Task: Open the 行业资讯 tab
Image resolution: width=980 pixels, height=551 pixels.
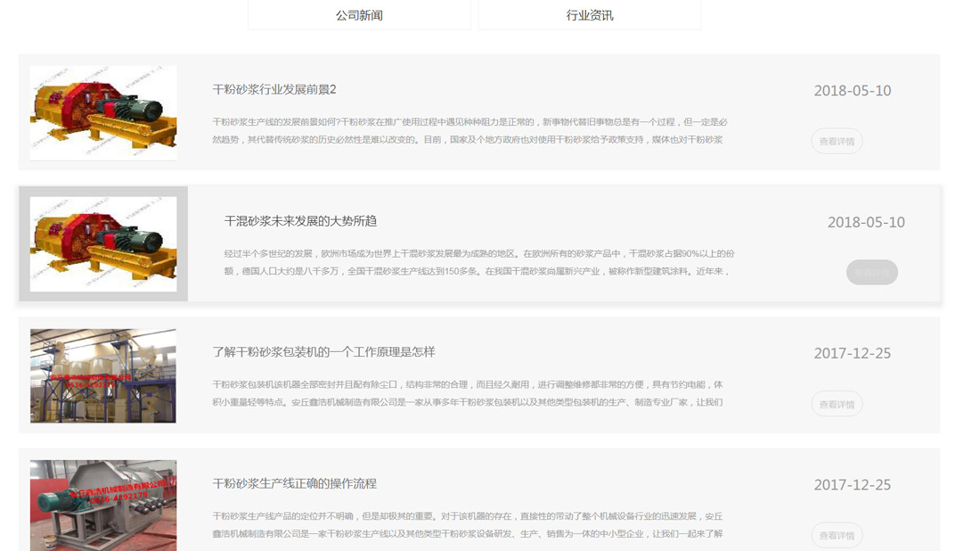Action: [589, 15]
